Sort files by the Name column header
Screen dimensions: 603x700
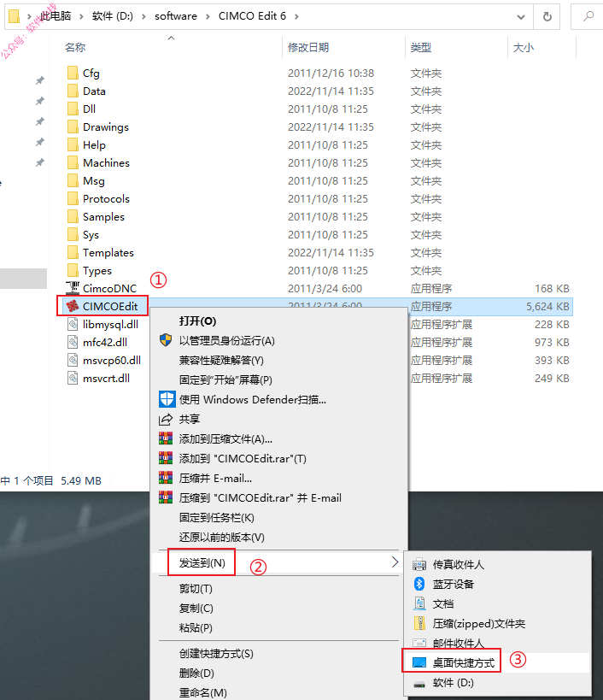(x=75, y=47)
